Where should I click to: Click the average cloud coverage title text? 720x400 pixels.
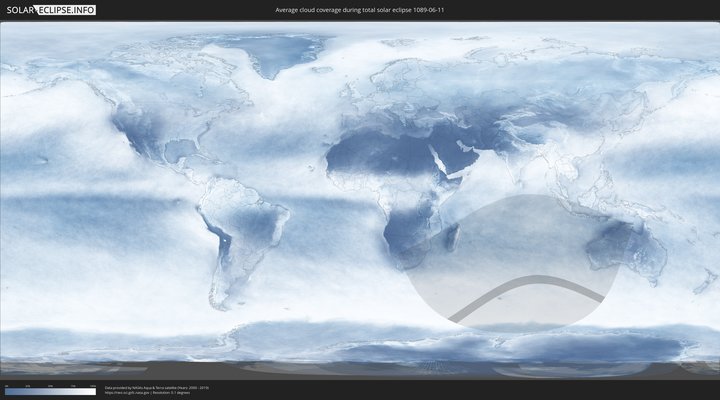(x=360, y=9)
